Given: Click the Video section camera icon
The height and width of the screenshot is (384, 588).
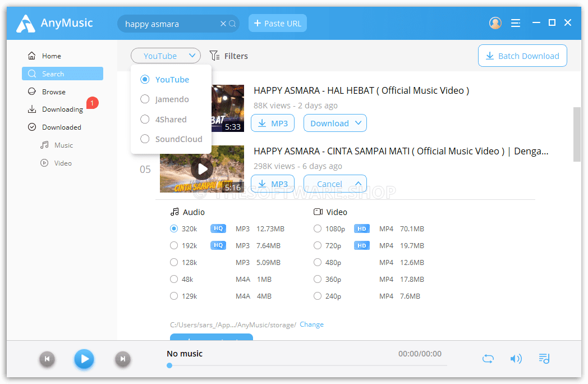Looking at the screenshot, I should (x=318, y=212).
